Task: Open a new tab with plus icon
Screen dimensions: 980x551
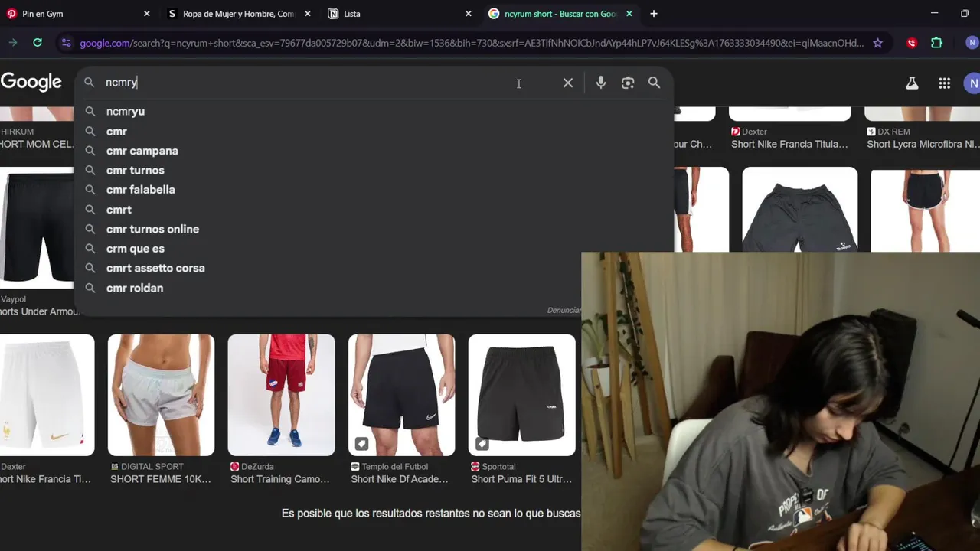Action: coord(653,14)
